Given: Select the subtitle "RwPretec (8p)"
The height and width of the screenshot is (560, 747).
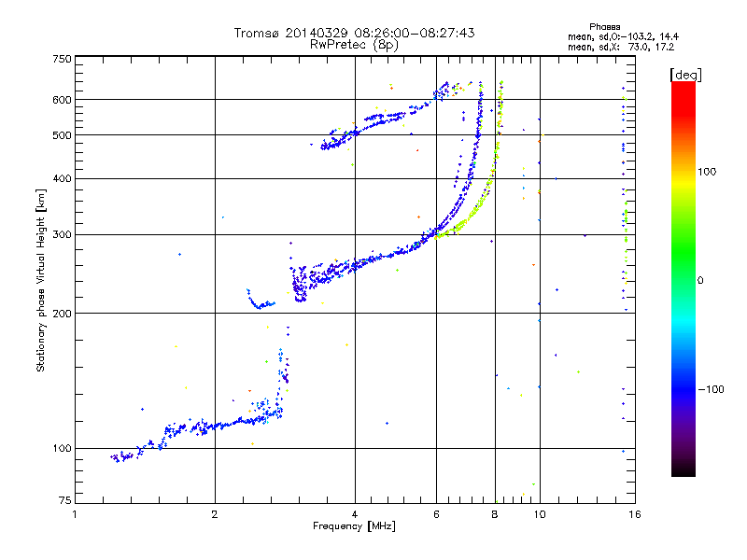Looking at the screenshot, I should point(354,45).
